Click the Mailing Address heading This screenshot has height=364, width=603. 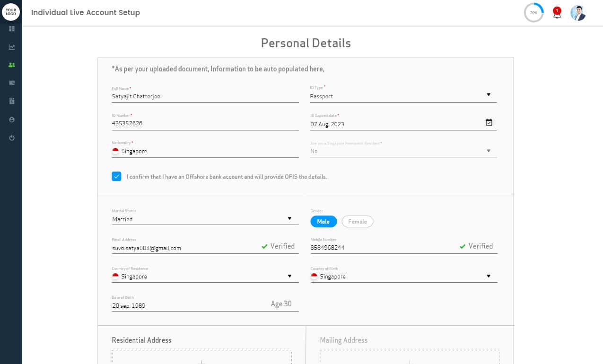343,340
